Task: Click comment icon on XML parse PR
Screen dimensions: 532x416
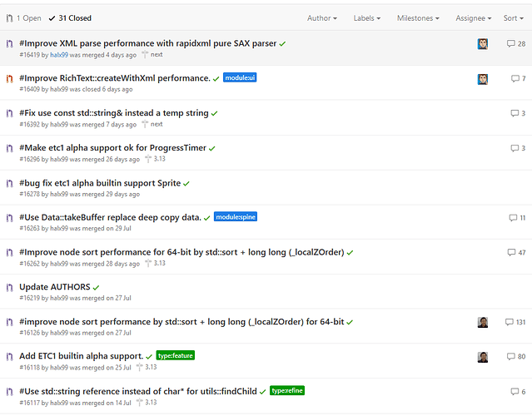Action: click(x=510, y=44)
